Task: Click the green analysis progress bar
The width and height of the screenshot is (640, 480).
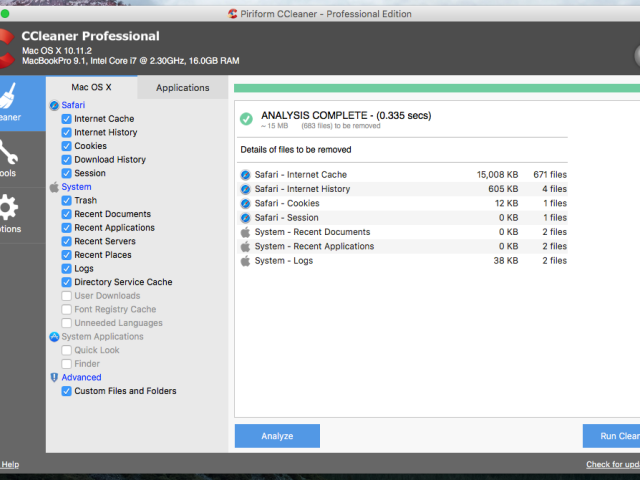Action: coord(437,88)
